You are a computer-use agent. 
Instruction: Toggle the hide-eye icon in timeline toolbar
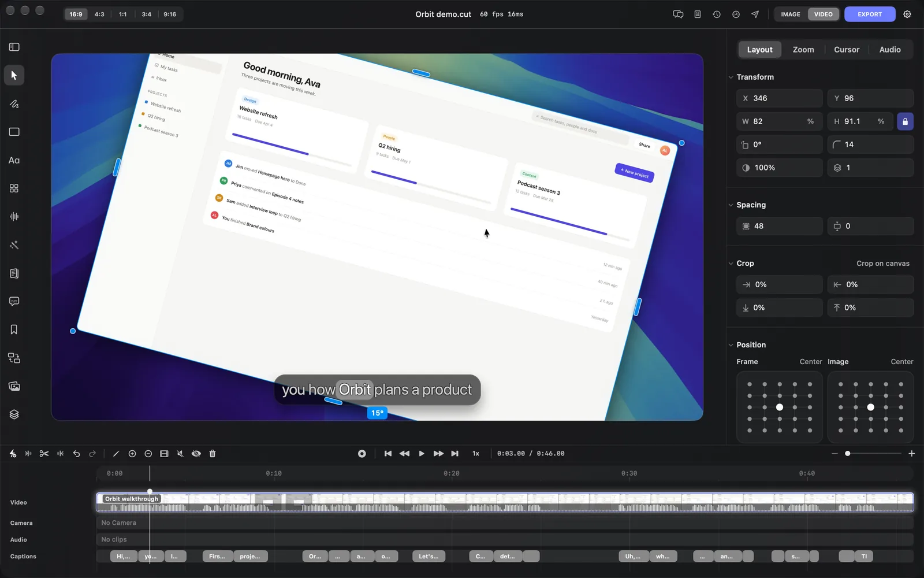point(196,454)
